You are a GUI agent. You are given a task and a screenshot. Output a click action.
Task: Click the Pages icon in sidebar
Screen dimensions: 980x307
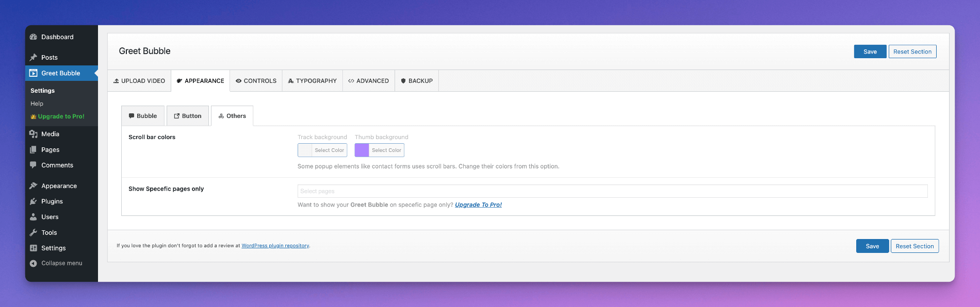34,150
